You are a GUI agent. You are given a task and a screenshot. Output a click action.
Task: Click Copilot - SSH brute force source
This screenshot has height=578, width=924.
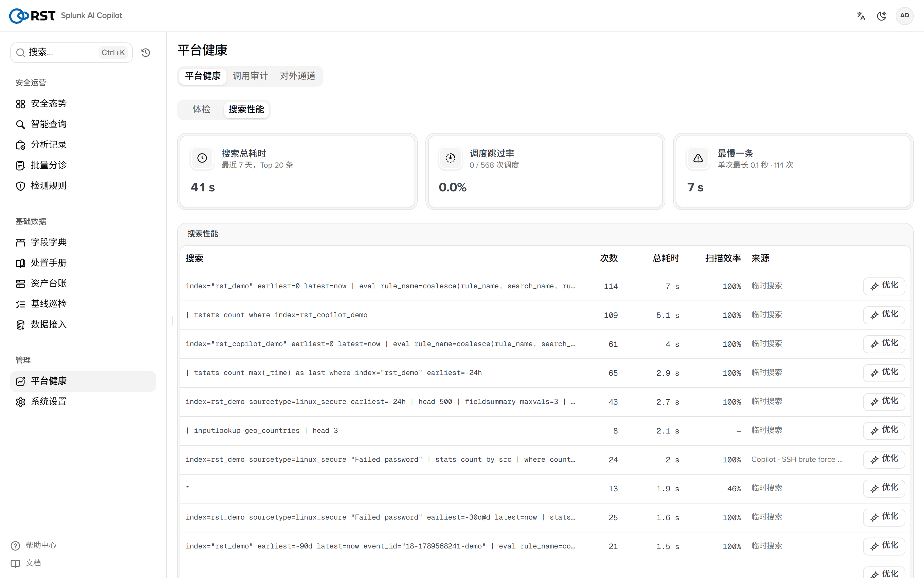[x=797, y=460]
